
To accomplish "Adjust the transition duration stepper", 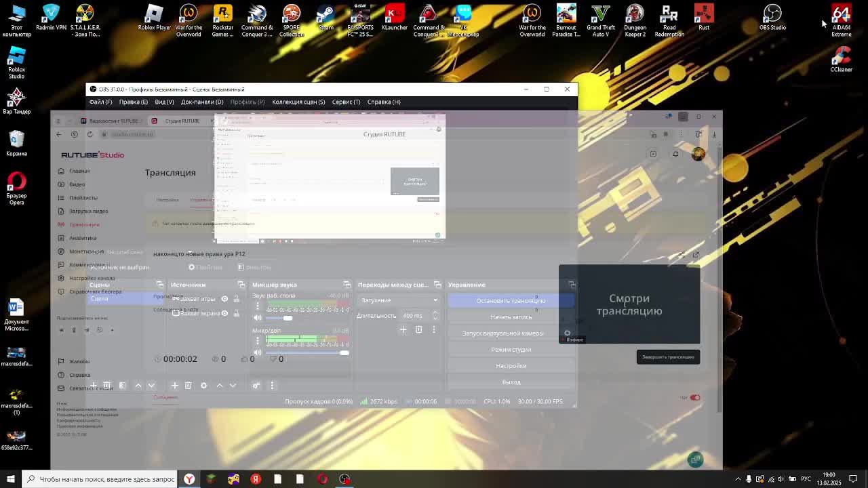I will coord(435,316).
